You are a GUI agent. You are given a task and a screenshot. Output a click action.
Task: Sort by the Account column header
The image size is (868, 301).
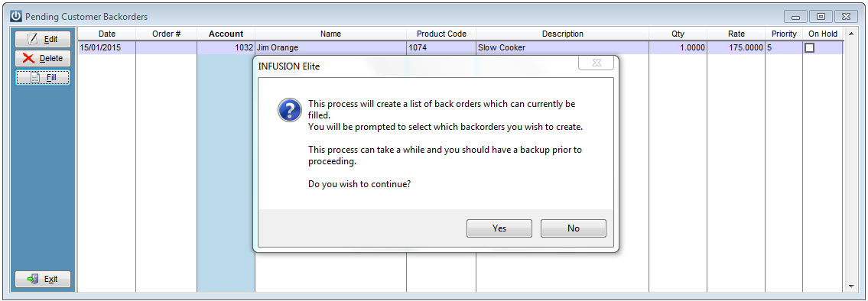pos(226,34)
